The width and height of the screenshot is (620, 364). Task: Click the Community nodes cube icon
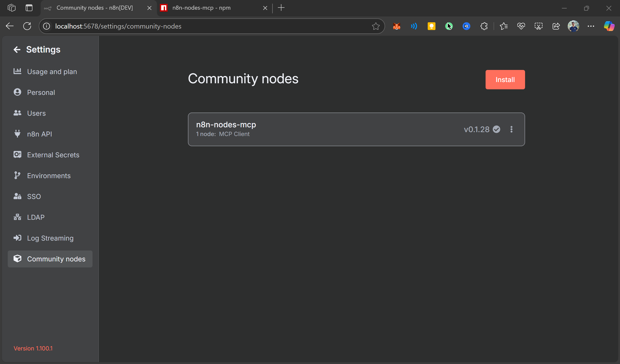(17, 258)
